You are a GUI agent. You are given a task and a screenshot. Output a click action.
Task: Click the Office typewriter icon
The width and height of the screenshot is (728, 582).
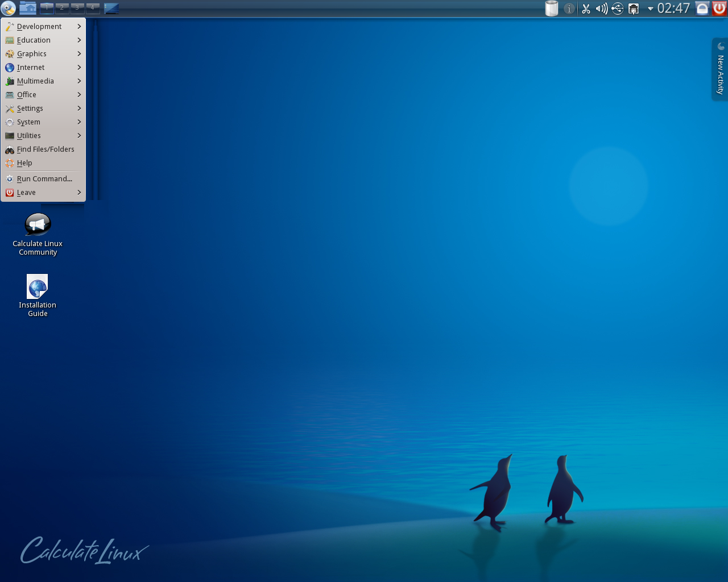(x=10, y=95)
